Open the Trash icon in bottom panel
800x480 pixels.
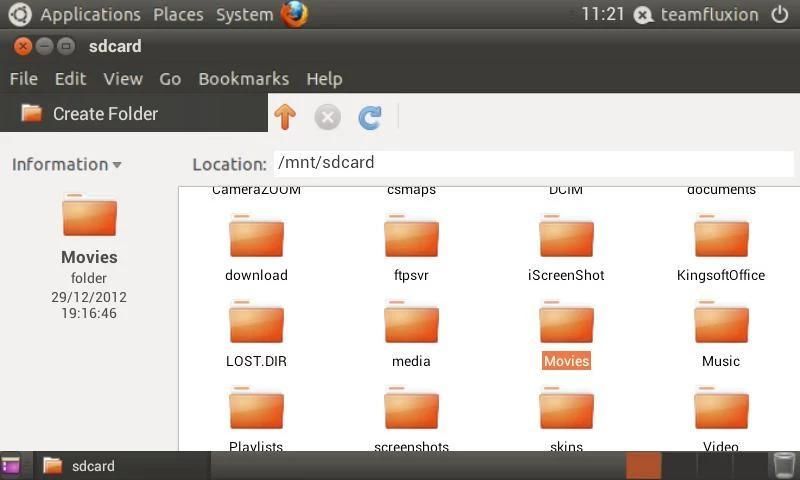784,465
